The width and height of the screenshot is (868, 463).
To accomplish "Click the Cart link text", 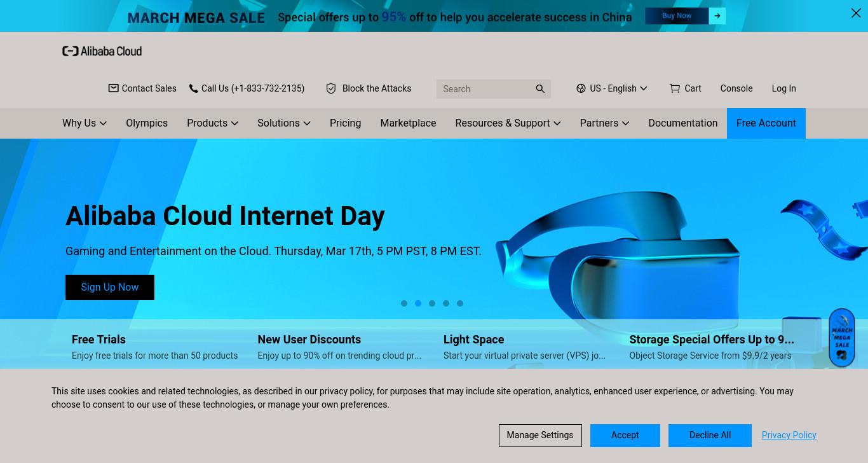I will [x=693, y=88].
